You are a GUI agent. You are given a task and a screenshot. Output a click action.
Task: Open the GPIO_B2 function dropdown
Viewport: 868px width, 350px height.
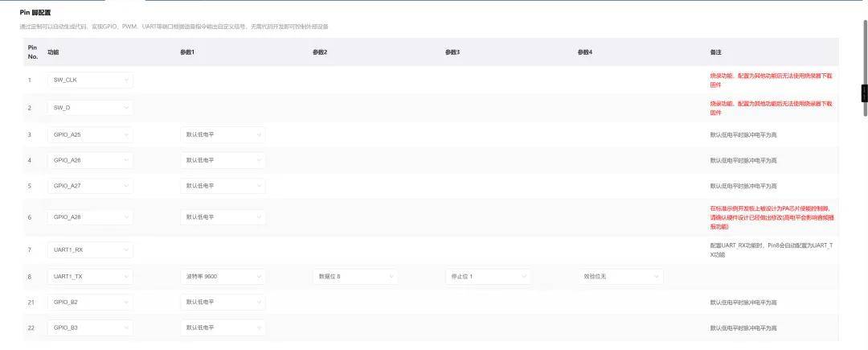(x=90, y=303)
